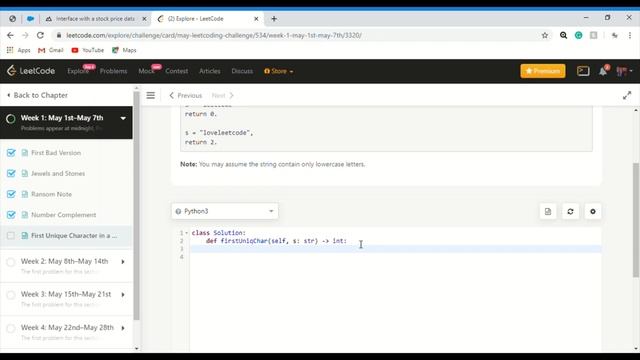Click the Week 3 progress circle
This screenshot has width=640, height=360.
coord(11,295)
